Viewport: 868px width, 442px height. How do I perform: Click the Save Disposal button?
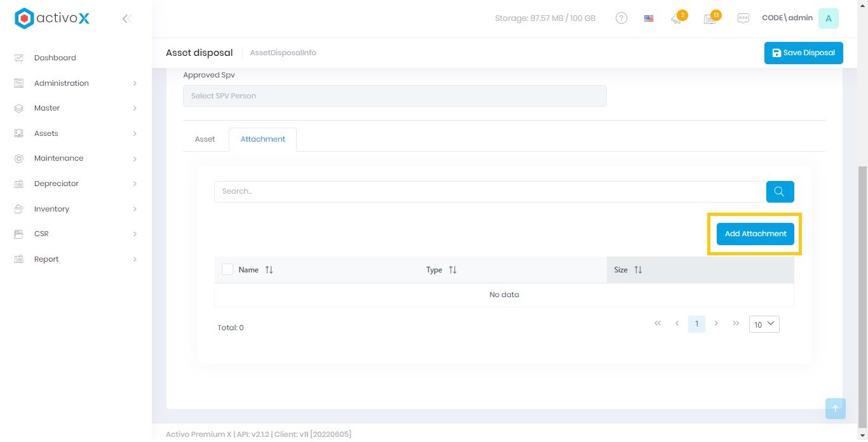[x=803, y=53]
